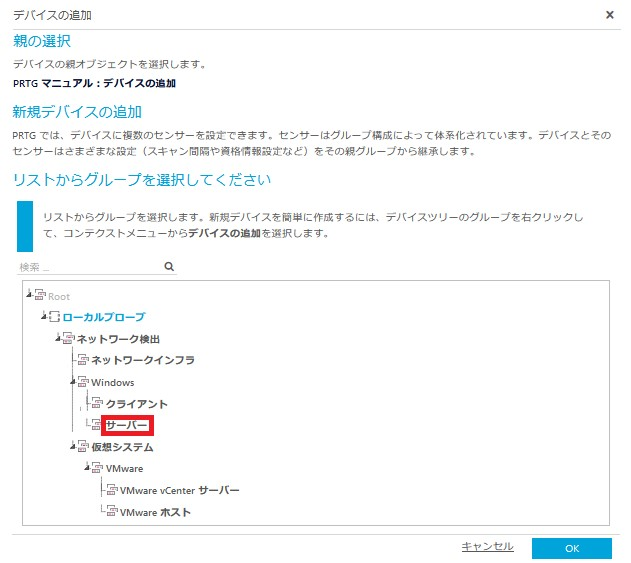
Task: Select the VMware ホスト group
Action: [155, 512]
